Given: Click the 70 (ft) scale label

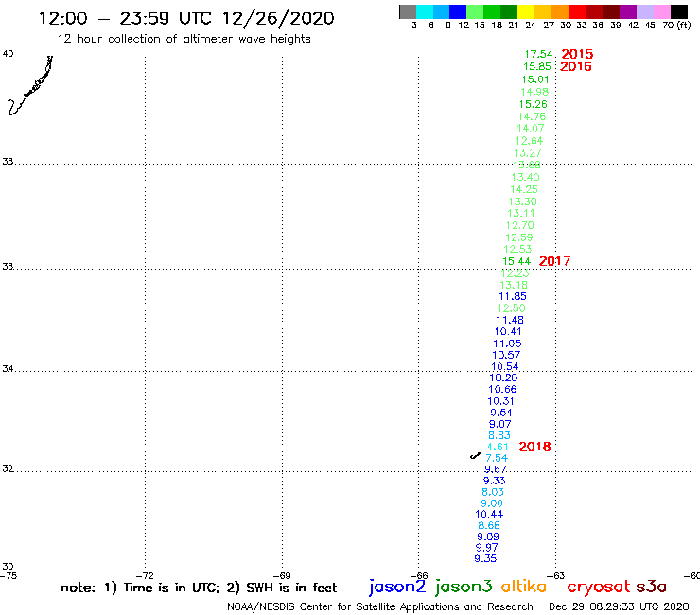Looking at the screenshot, I should 676,25.
